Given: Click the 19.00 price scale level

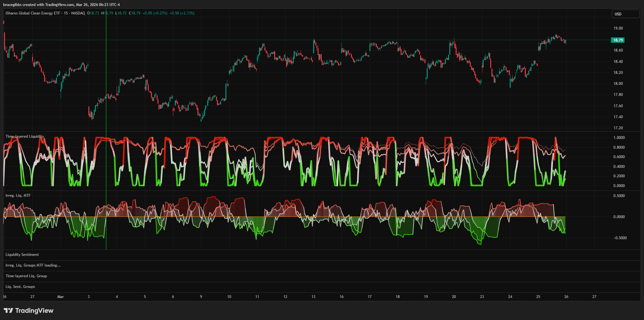Looking at the screenshot, I should (x=618, y=28).
